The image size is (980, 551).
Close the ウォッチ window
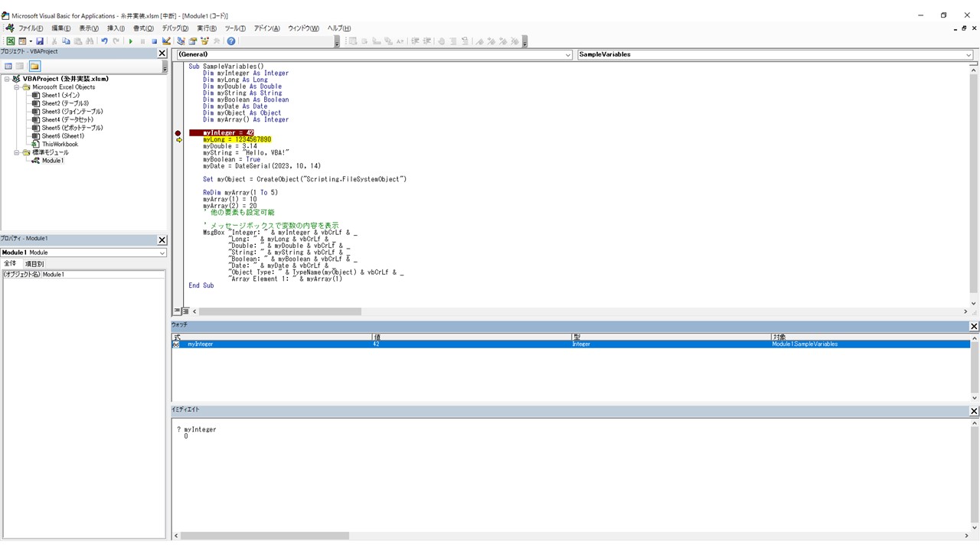tap(974, 326)
